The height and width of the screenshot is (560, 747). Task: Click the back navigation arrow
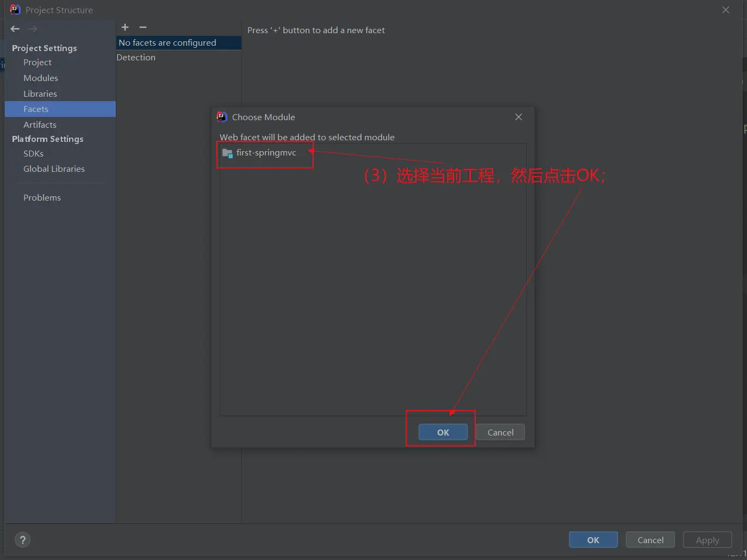pos(15,29)
